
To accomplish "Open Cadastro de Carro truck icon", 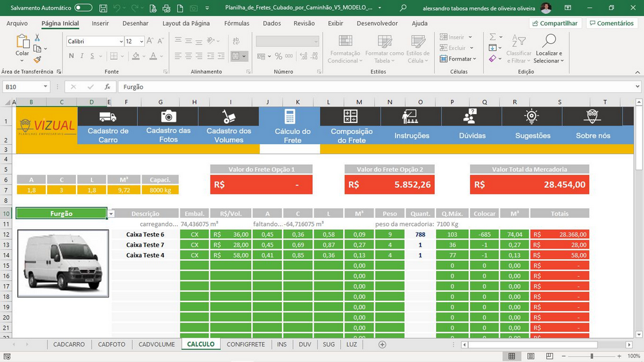I will point(108,117).
